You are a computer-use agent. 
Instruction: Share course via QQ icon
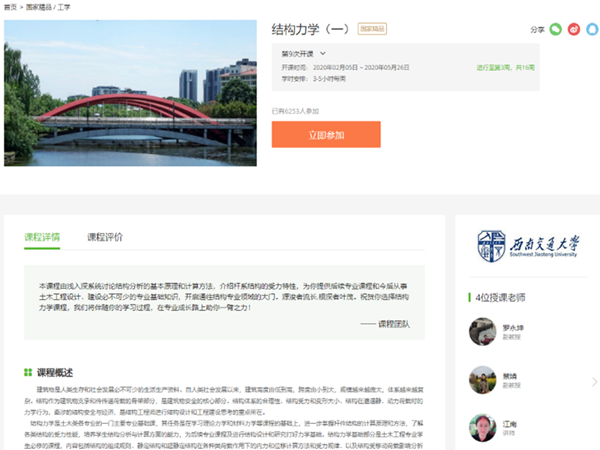(591, 29)
